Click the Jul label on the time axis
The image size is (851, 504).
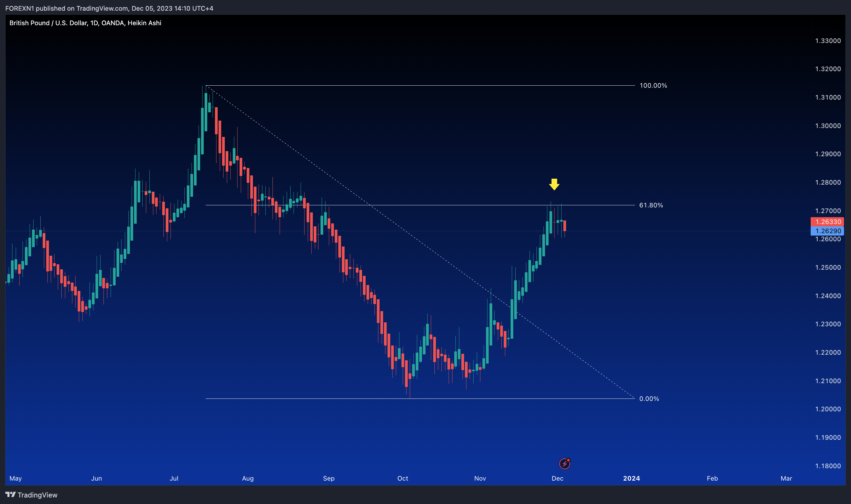(x=174, y=479)
